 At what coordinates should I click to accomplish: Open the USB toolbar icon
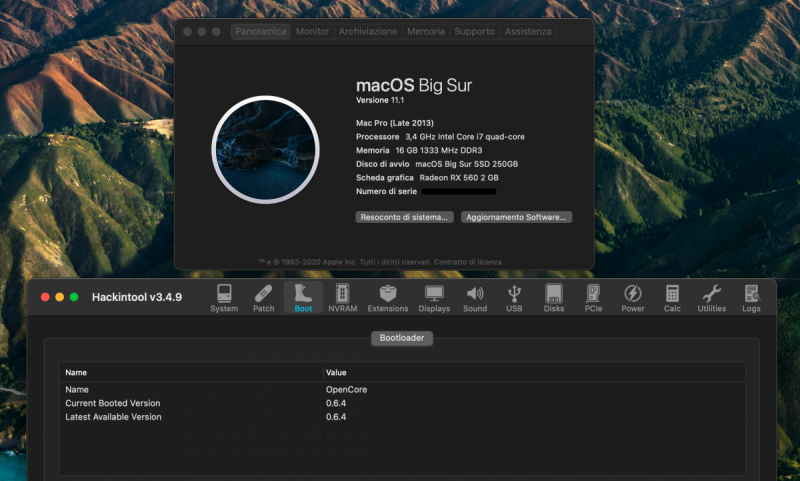pyautogui.click(x=514, y=298)
